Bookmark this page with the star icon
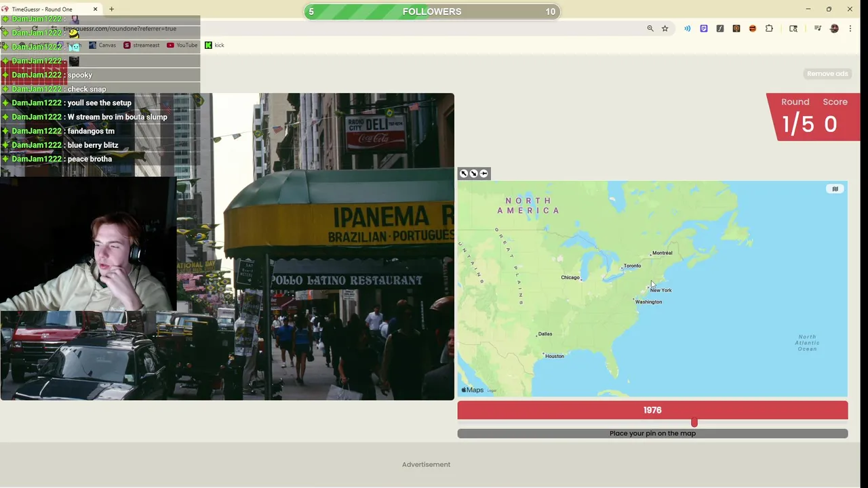 [x=665, y=28]
